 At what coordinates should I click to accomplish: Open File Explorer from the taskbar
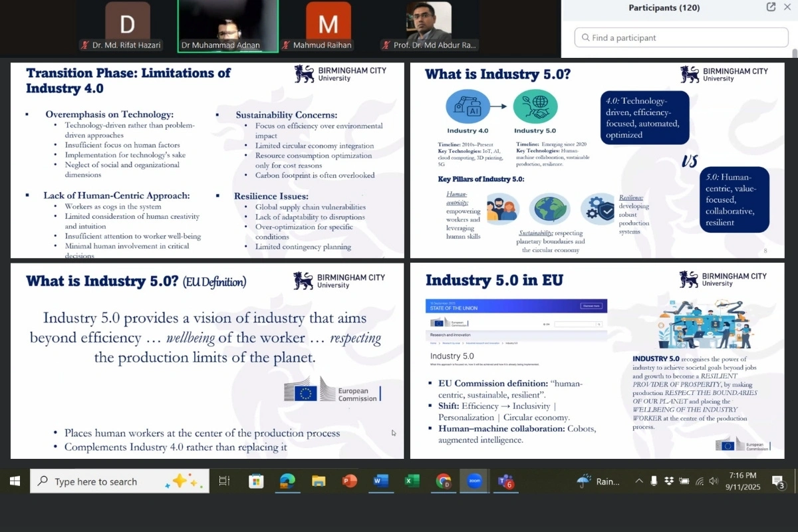pos(319,481)
